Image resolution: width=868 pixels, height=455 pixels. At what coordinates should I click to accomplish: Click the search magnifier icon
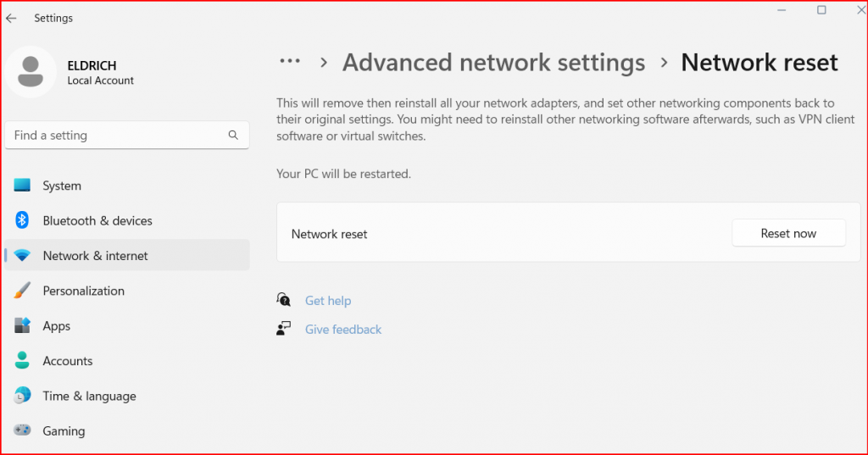click(233, 135)
